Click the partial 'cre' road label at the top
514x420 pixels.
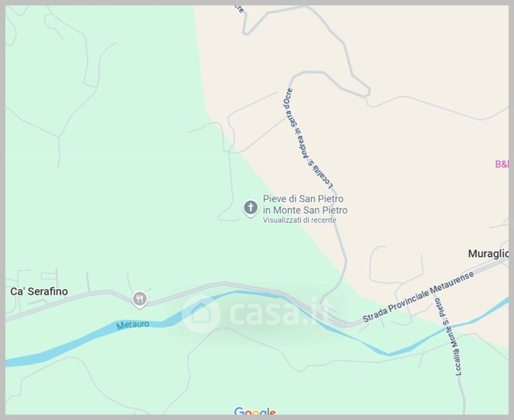click(x=239, y=8)
